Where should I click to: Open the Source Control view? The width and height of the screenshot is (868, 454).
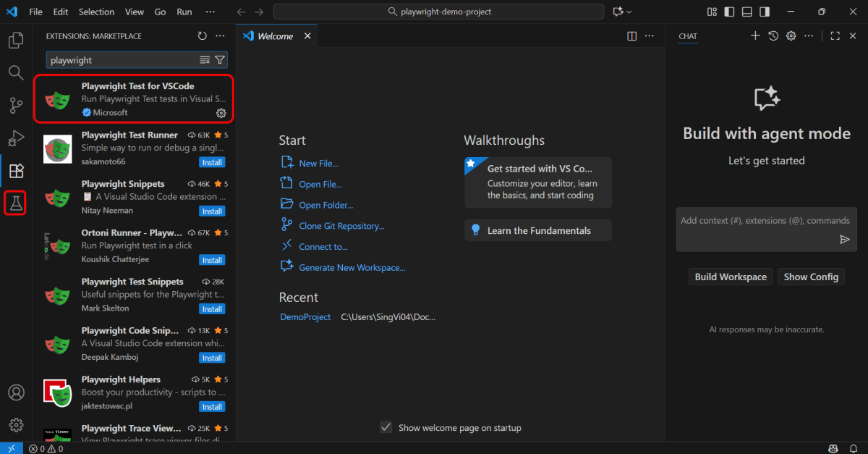16,106
